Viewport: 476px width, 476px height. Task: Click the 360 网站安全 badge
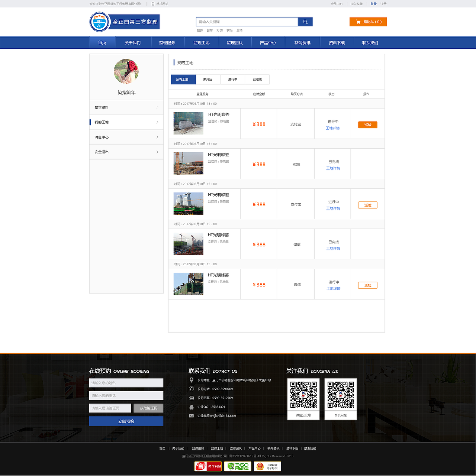(238, 466)
